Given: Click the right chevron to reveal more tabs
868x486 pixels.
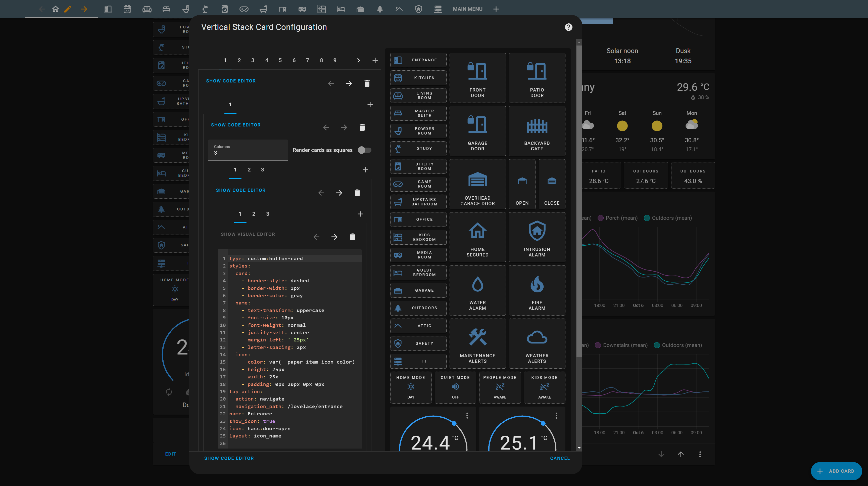Looking at the screenshot, I should click(x=358, y=60).
